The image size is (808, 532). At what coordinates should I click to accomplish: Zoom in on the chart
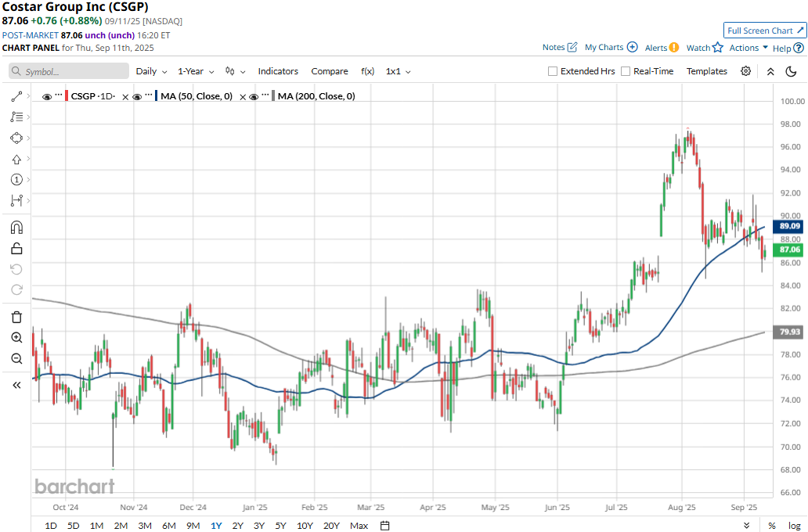(x=16, y=338)
